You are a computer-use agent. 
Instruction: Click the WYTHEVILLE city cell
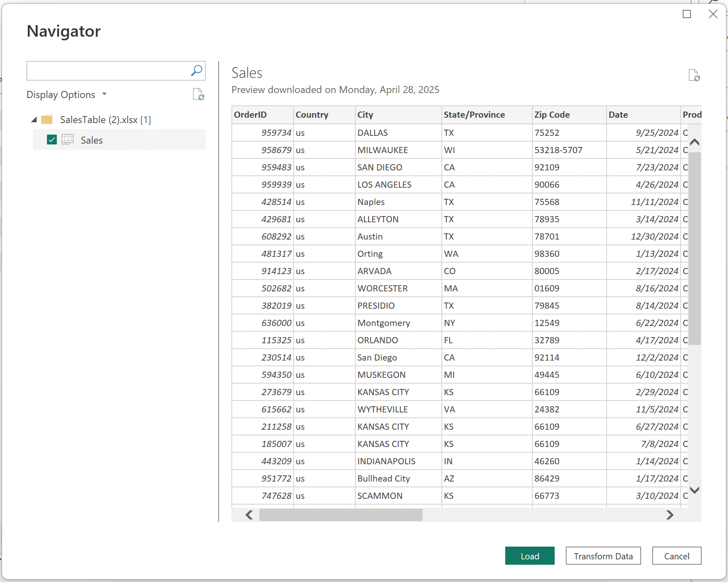pyautogui.click(x=399, y=410)
